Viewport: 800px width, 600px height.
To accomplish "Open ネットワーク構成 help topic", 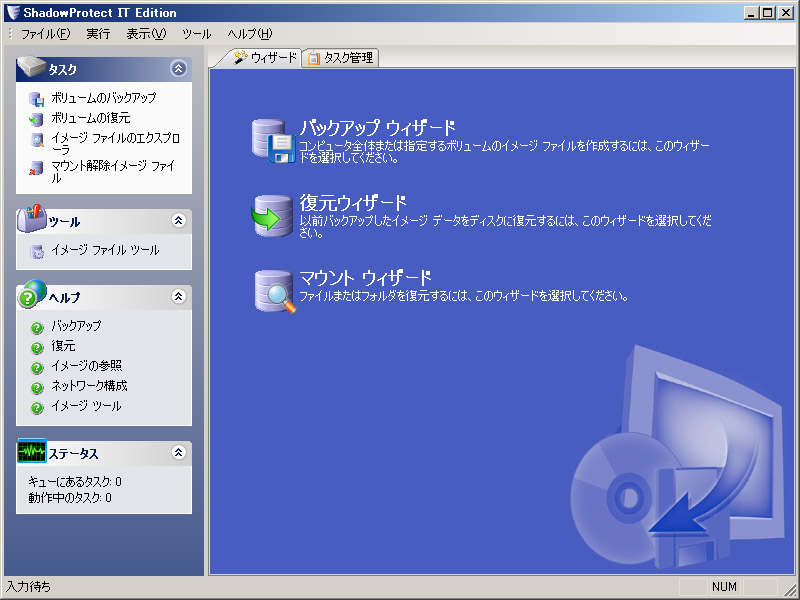I will point(89,387).
